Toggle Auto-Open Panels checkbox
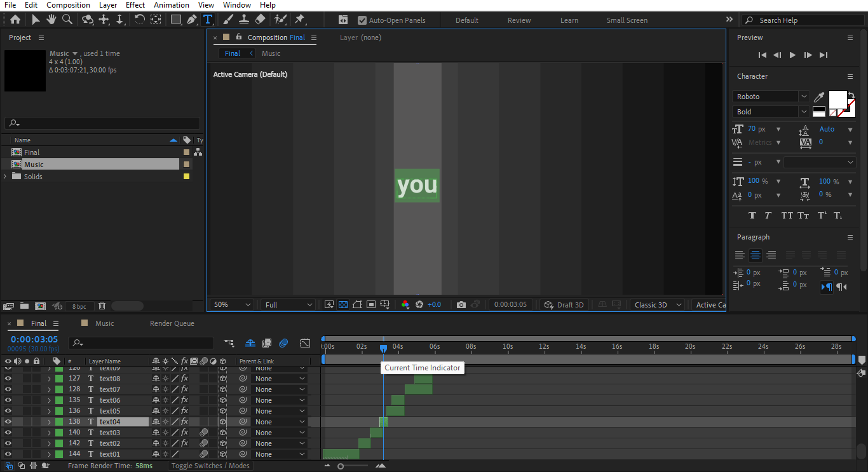The image size is (868, 472). pyautogui.click(x=362, y=20)
